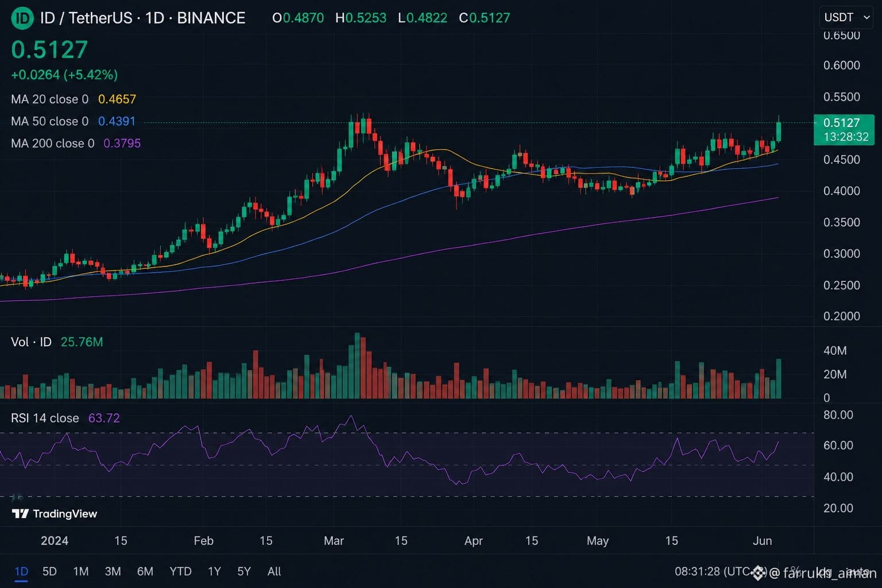Screen dimensions: 882x588
Task: Click the 0.3500 price axis label
Action: coord(842,222)
